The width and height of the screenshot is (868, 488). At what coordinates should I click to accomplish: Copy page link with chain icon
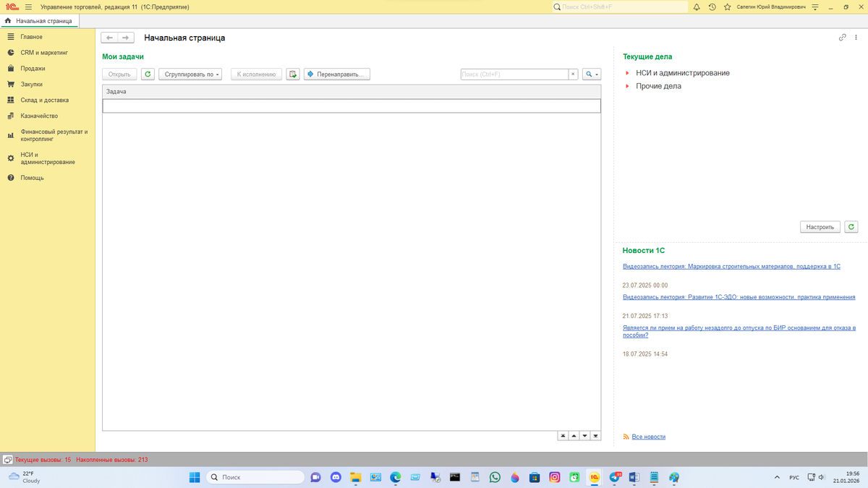tap(843, 38)
